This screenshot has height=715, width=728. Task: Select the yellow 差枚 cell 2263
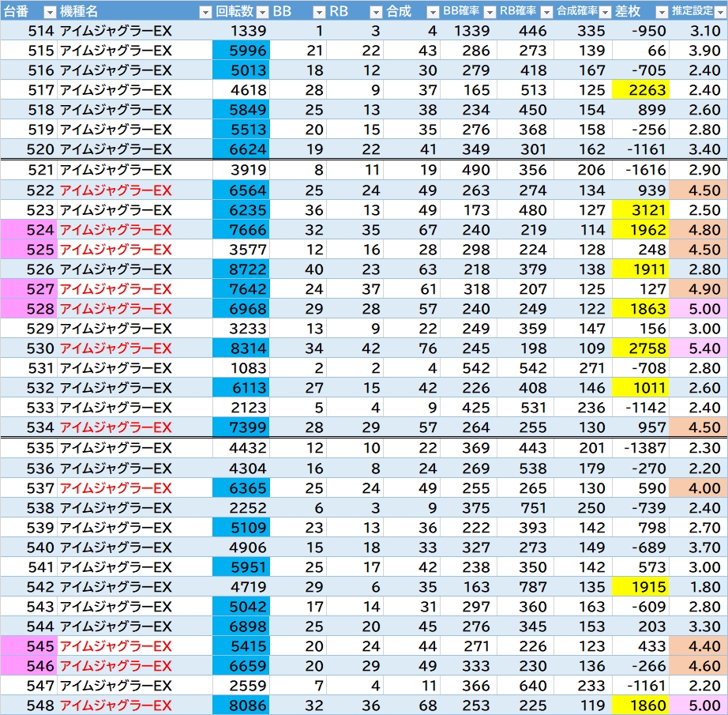(x=640, y=89)
